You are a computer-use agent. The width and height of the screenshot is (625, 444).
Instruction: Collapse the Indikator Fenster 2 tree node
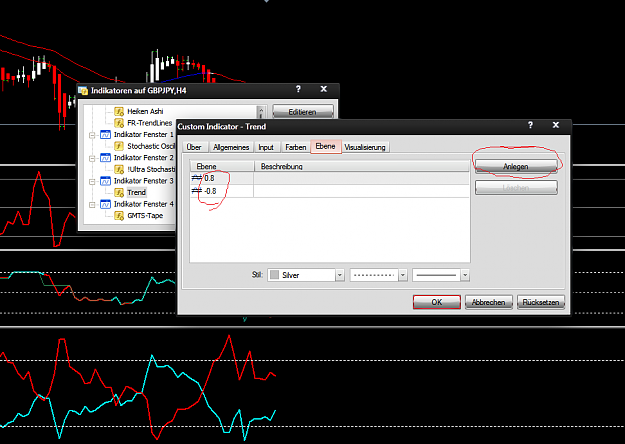point(92,158)
